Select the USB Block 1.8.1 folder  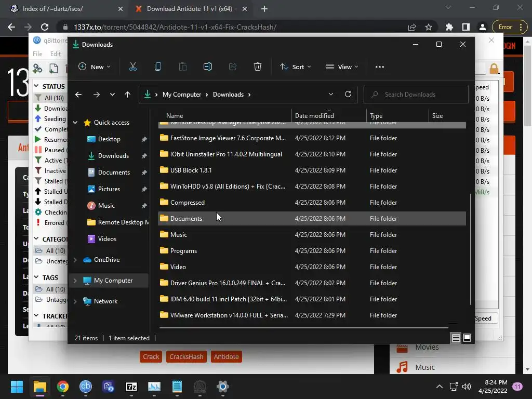[312, 170]
